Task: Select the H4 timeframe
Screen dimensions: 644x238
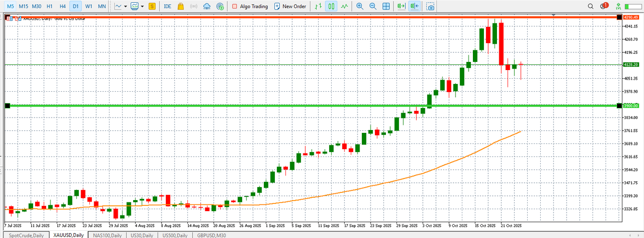Action: click(x=62, y=6)
